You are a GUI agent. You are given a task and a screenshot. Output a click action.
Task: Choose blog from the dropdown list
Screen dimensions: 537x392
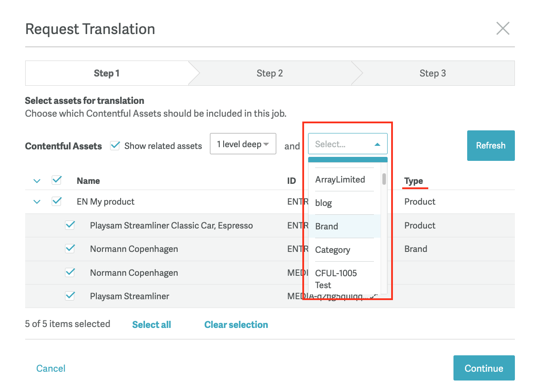click(x=344, y=203)
